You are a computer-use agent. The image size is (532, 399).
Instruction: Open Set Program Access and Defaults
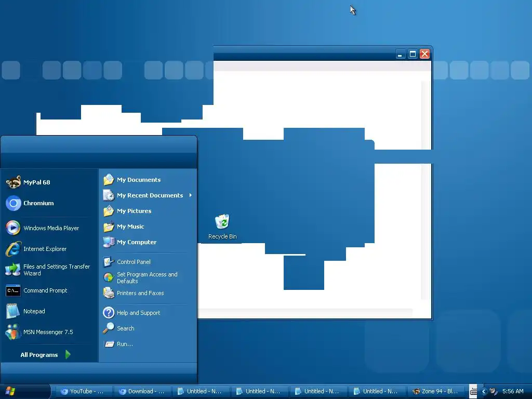click(x=148, y=277)
